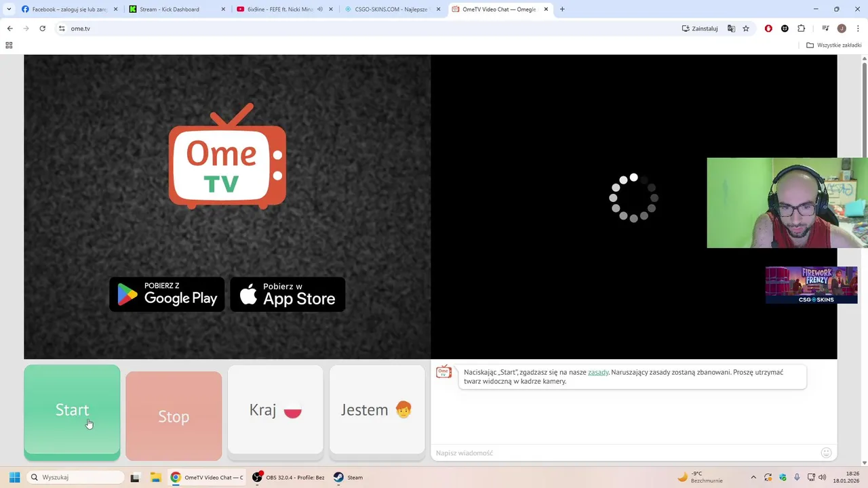Viewport: 868px width, 488px height.
Task: Click the CSGO-SKINS Firework Frenzy thumbnail
Action: point(811,285)
